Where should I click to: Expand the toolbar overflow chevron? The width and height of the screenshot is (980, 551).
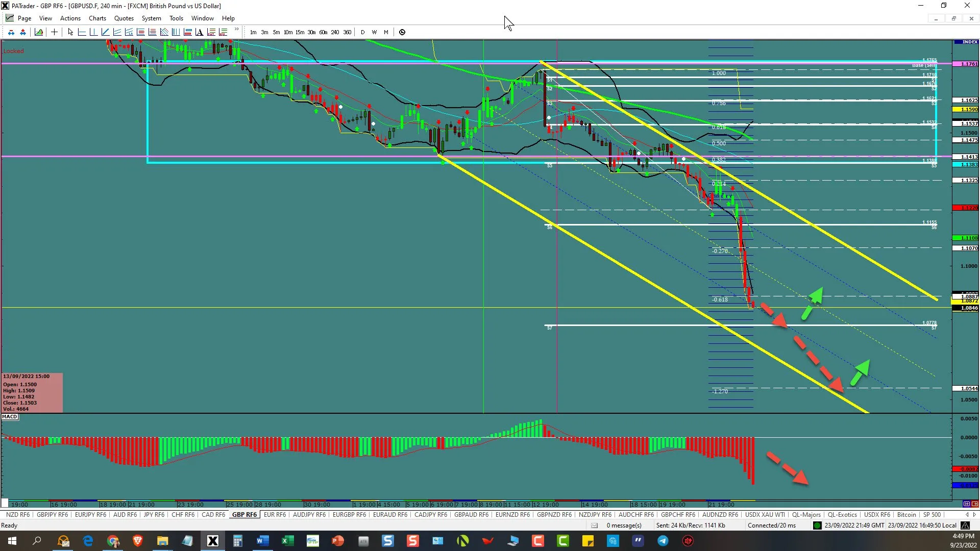[236, 30]
